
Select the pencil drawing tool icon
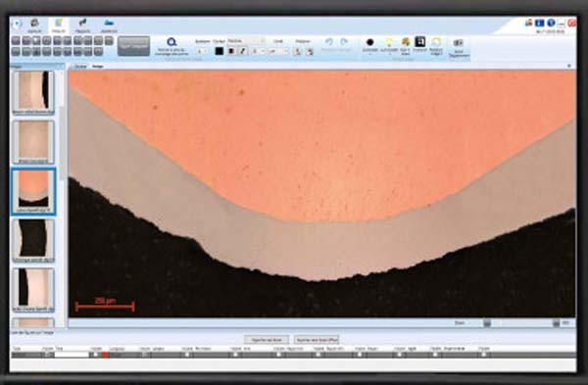pyautogui.click(x=243, y=51)
